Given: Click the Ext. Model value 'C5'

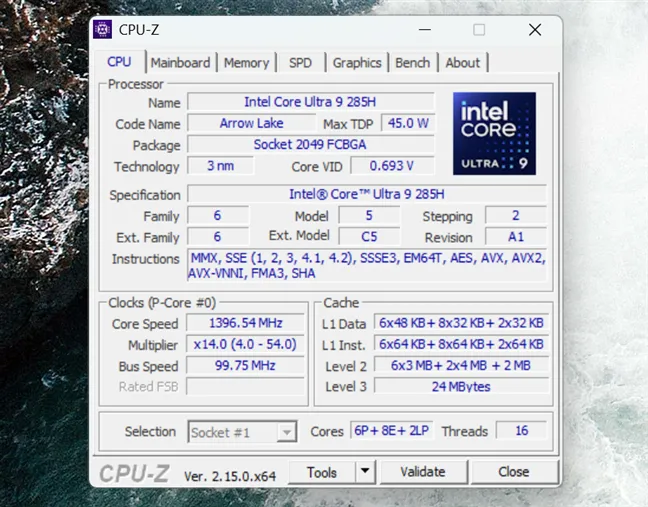Looking at the screenshot, I should point(369,237).
